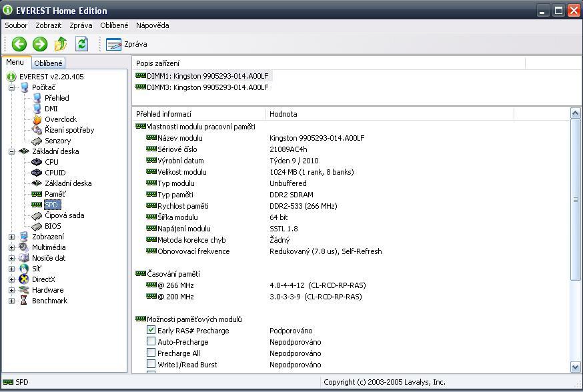Viewport: 583px width, 392px height.
Task: Expand the Multimédia tree node
Action: click(x=11, y=247)
